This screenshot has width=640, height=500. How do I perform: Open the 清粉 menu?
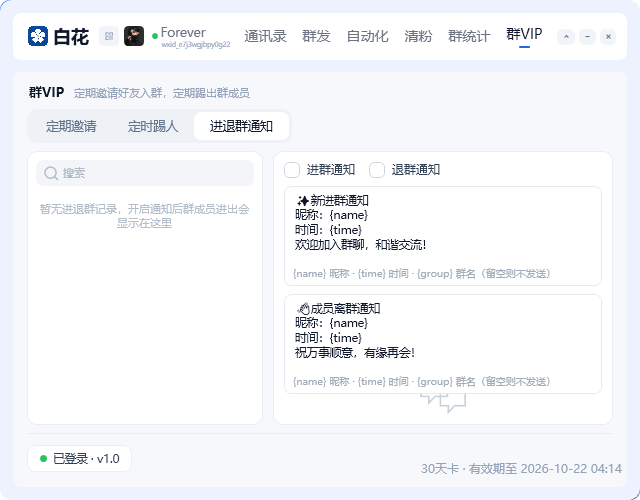point(418,36)
